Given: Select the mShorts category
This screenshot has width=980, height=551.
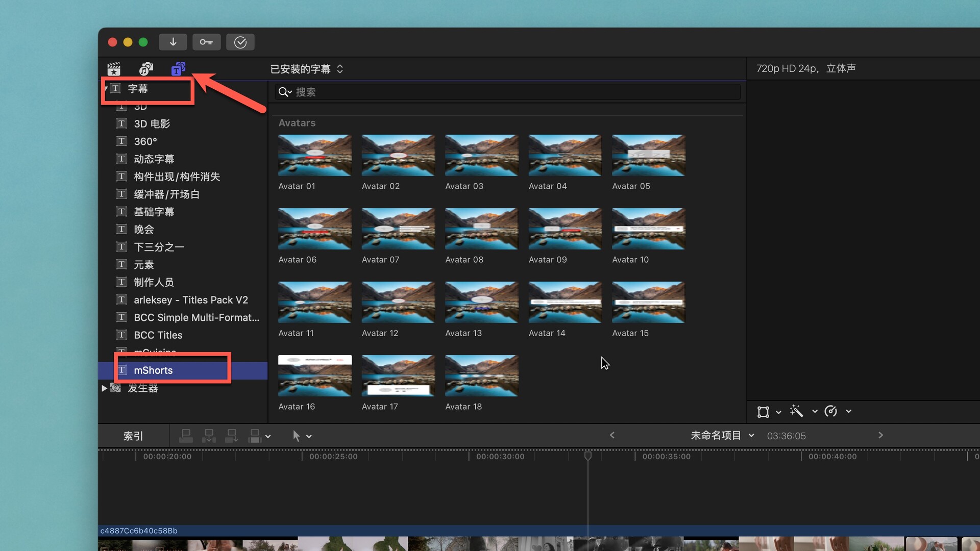Looking at the screenshot, I should click(184, 370).
